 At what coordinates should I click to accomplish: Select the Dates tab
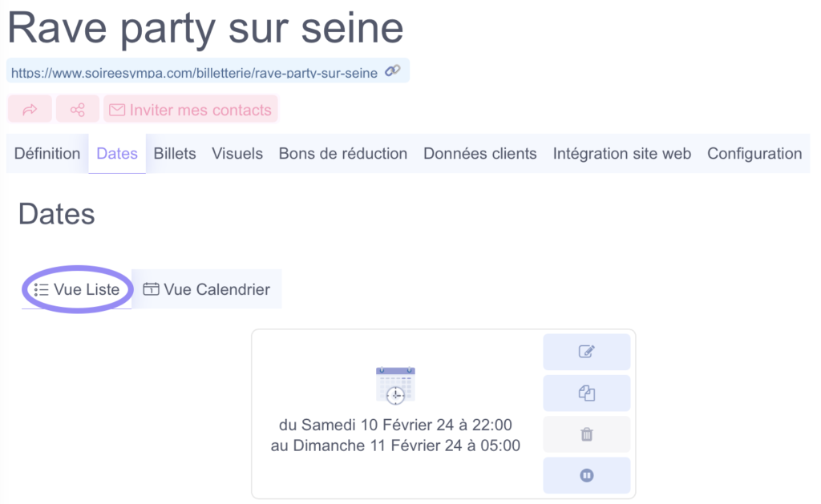click(x=117, y=153)
